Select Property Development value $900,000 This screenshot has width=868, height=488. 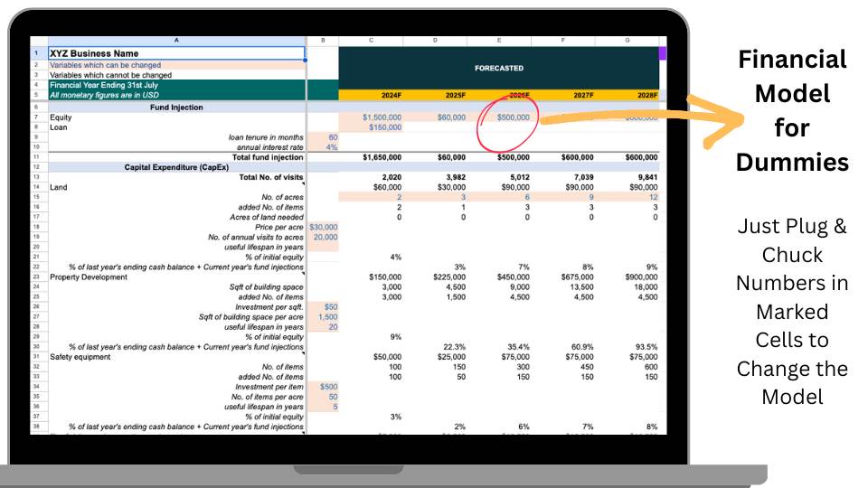coord(641,277)
